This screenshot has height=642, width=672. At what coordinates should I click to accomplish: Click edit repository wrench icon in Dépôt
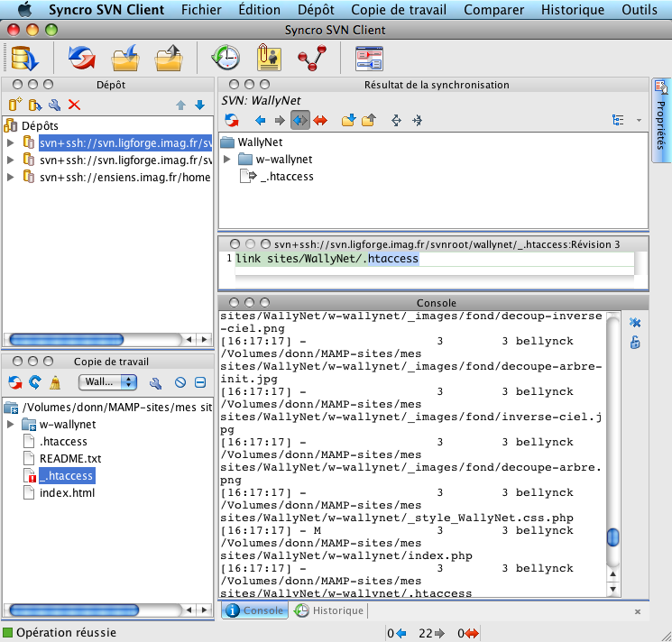pyautogui.click(x=54, y=105)
